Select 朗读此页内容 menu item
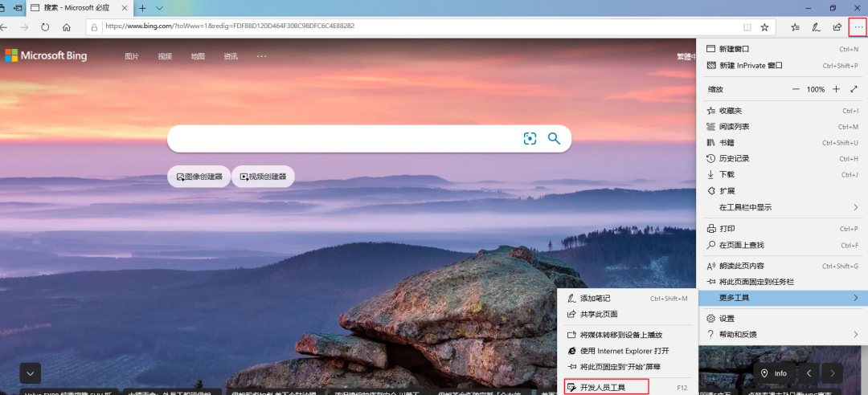Image resolution: width=868 pixels, height=395 pixels. (x=782, y=266)
